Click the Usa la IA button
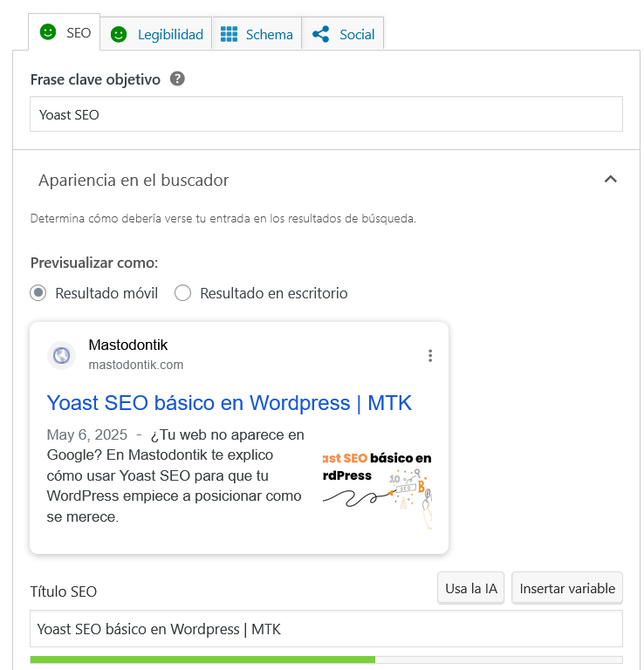This screenshot has height=670, width=644. 471,588
